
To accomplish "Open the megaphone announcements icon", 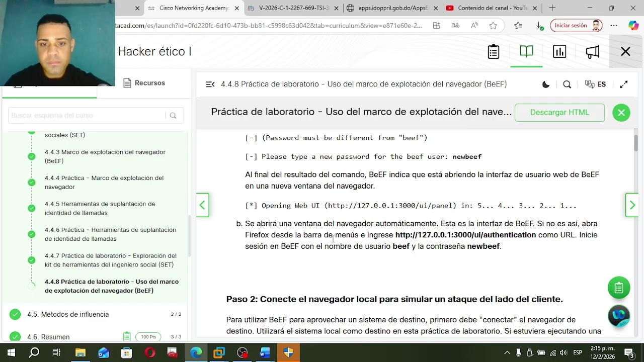I will pyautogui.click(x=593, y=51).
